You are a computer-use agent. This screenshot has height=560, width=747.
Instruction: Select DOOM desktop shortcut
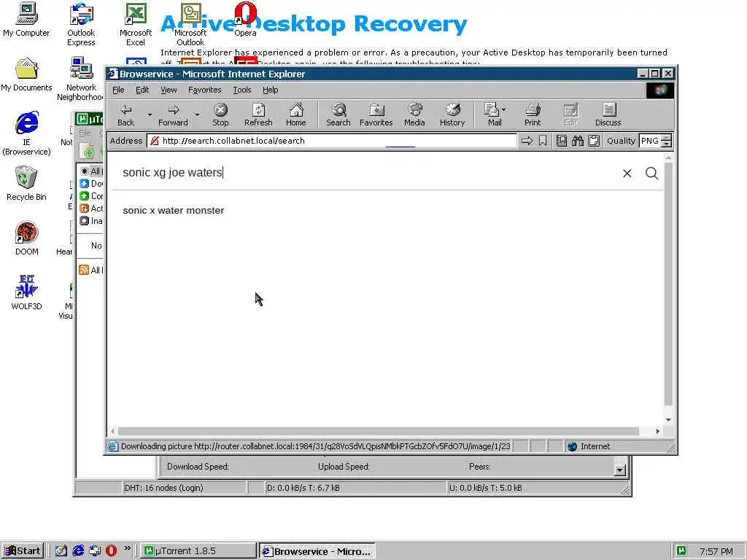(x=26, y=238)
